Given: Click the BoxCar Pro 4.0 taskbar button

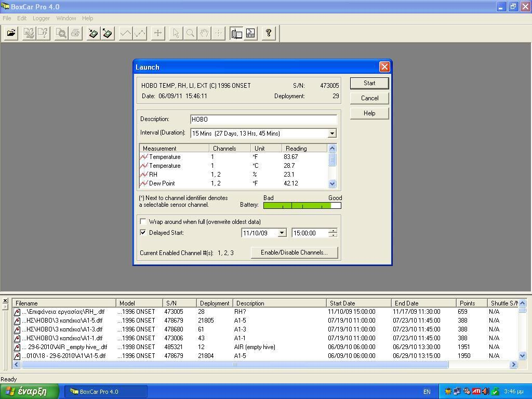Looking at the screenshot, I should (x=105, y=392).
